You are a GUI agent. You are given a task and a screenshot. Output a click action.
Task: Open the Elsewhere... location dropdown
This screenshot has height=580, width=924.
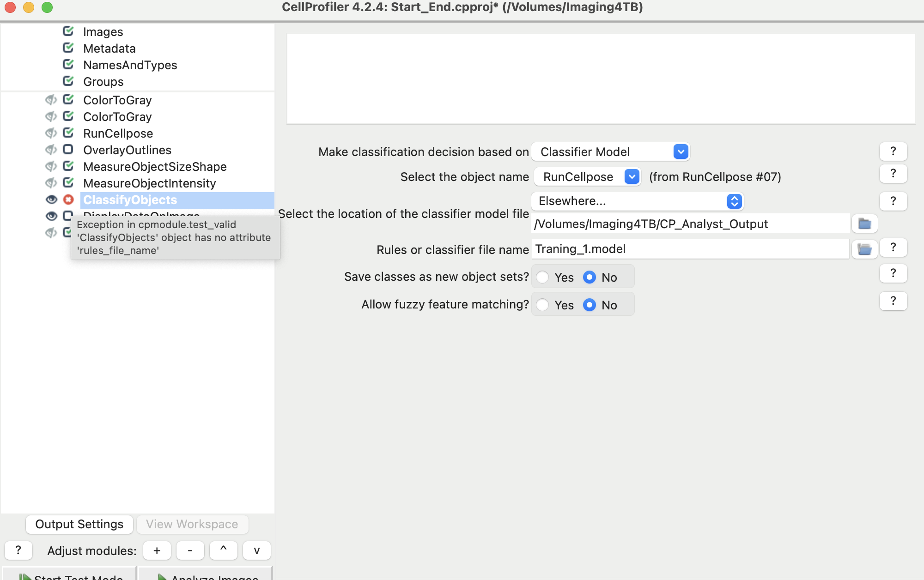[x=735, y=201]
